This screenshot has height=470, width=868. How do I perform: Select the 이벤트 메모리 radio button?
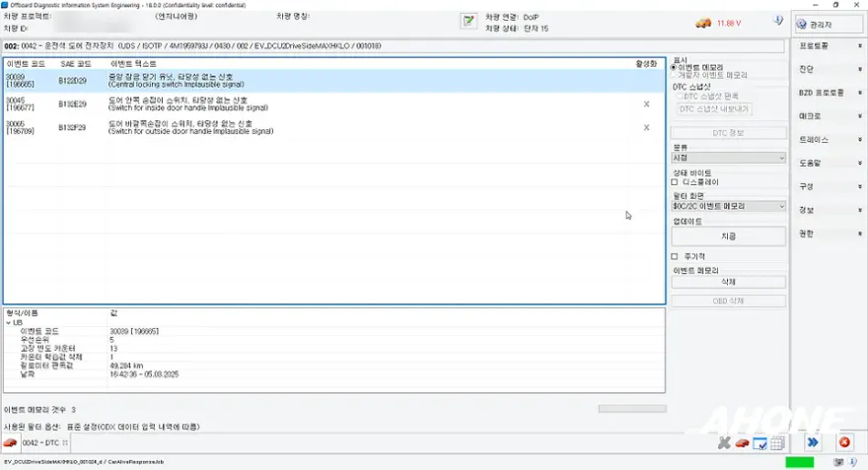pos(674,67)
